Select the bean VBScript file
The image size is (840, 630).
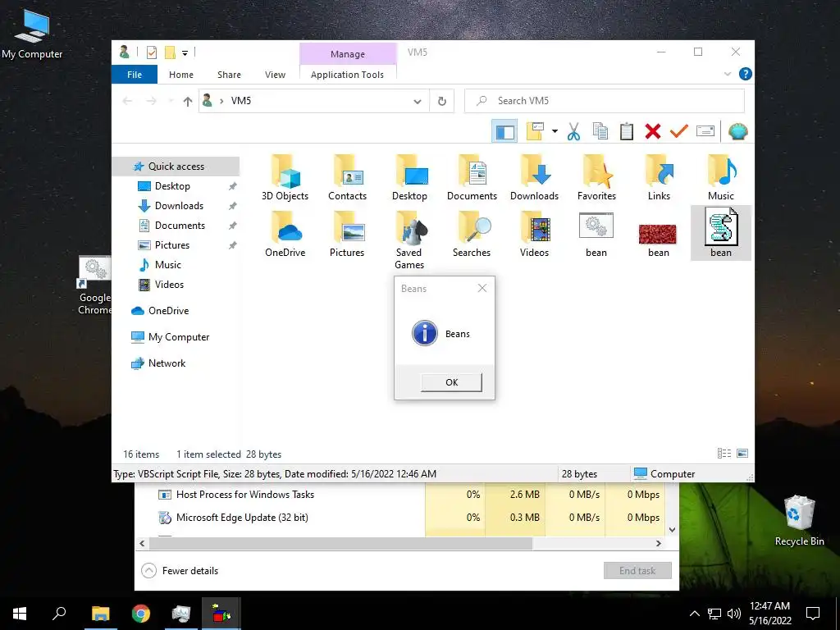pyautogui.click(x=720, y=233)
